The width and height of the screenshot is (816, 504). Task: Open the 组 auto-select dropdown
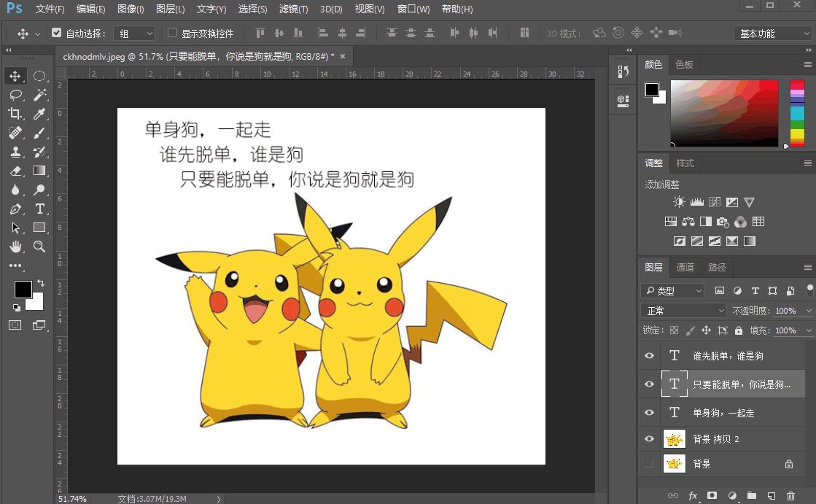click(x=136, y=34)
